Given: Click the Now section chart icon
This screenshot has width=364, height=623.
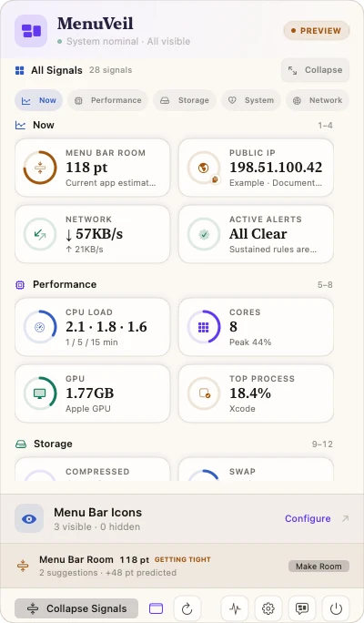Looking at the screenshot, I should click(x=20, y=125).
